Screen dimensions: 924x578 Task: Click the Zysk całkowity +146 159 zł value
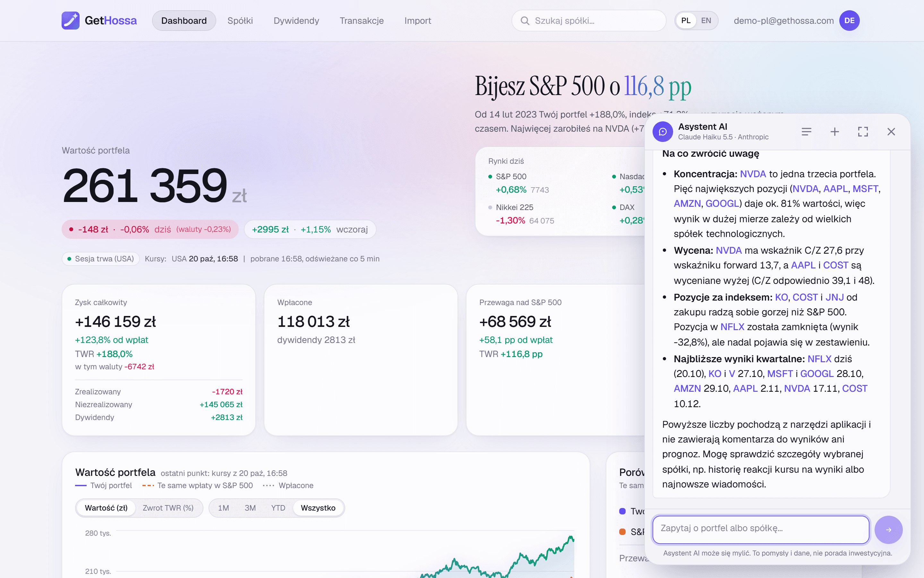pyautogui.click(x=115, y=321)
